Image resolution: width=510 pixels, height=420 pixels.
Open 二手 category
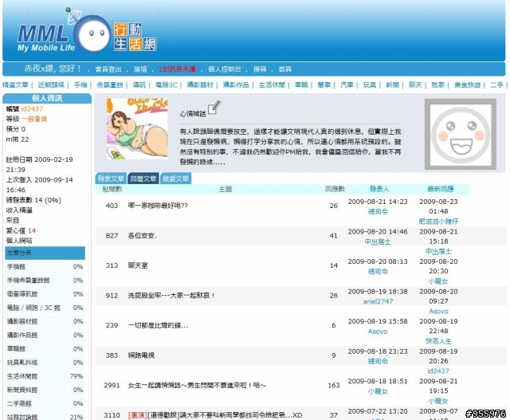click(496, 85)
